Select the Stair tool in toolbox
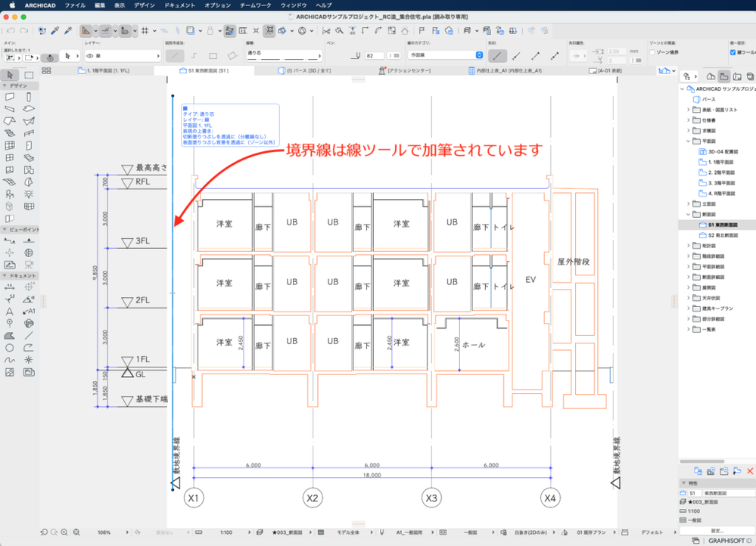756x546 pixels. coord(10,133)
